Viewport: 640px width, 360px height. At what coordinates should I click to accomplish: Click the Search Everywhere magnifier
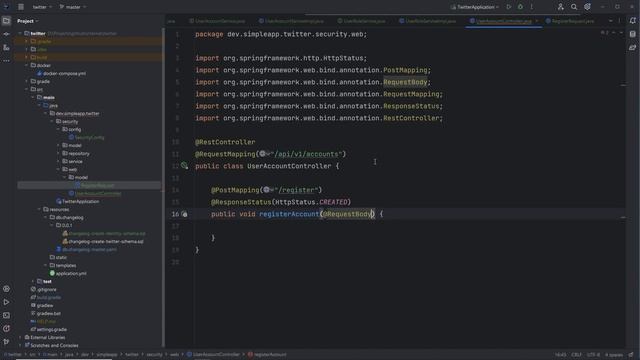click(x=574, y=7)
